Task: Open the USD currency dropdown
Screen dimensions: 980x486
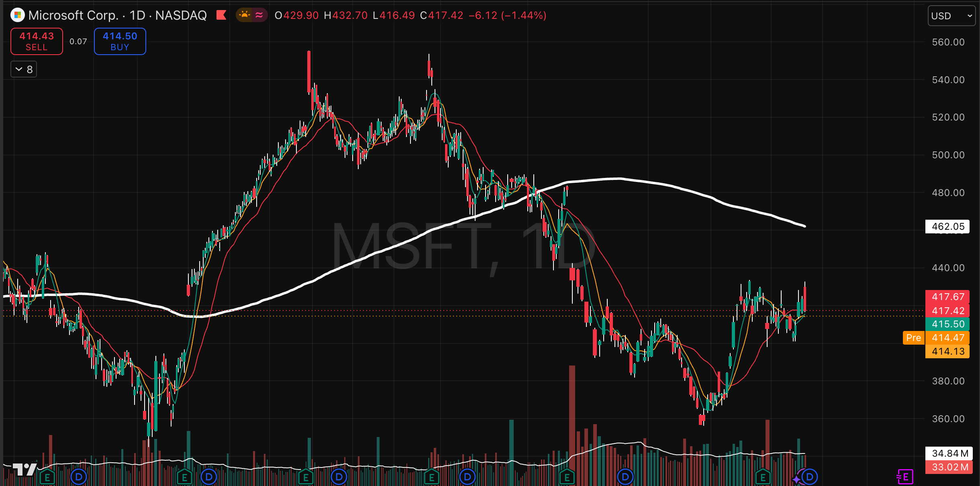Action: [951, 16]
